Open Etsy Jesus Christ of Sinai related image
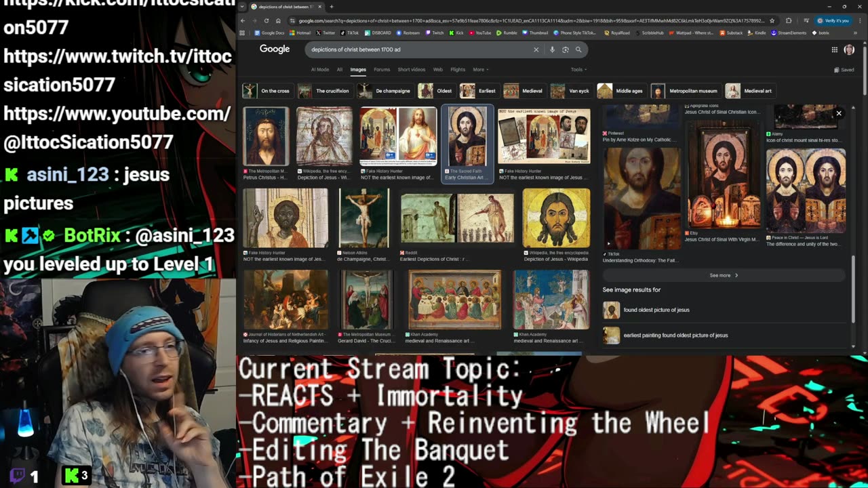 tap(724, 175)
